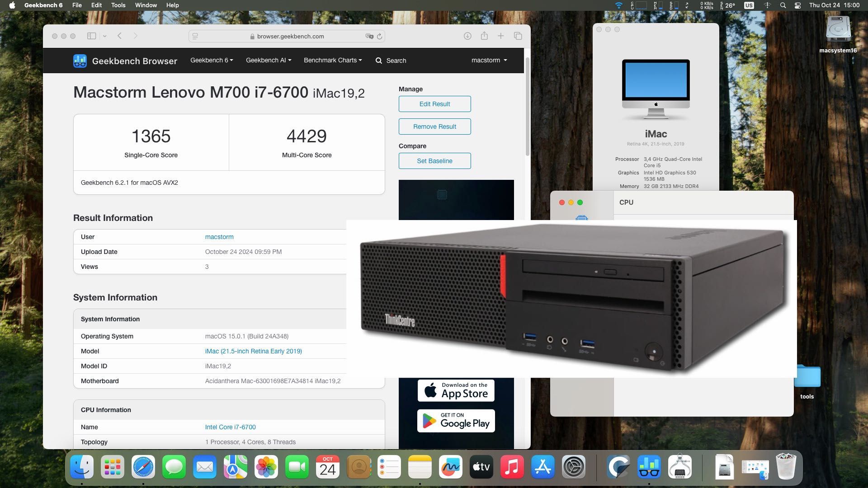Click the 1365 Single-Core Score value
868x488 pixels.
(x=151, y=136)
